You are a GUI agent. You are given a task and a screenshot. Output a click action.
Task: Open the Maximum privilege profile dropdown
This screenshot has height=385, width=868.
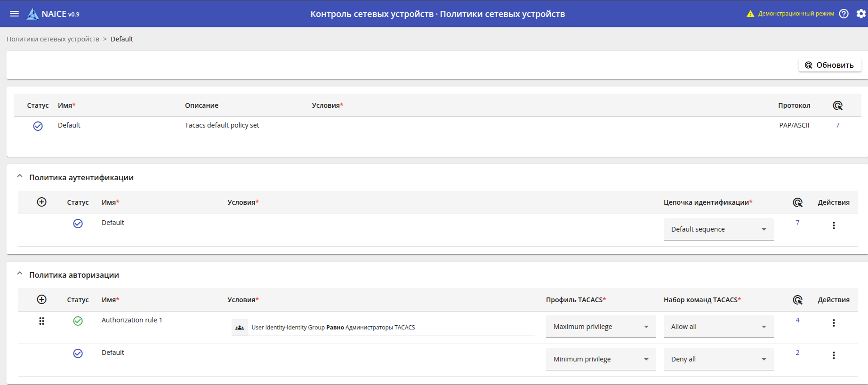(x=601, y=327)
